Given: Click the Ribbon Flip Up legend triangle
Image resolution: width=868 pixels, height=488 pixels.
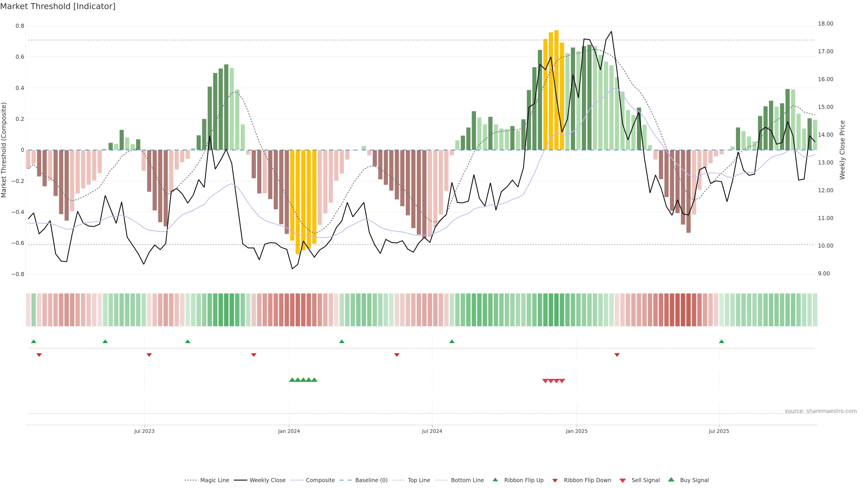Looking at the screenshot, I should [x=495, y=480].
